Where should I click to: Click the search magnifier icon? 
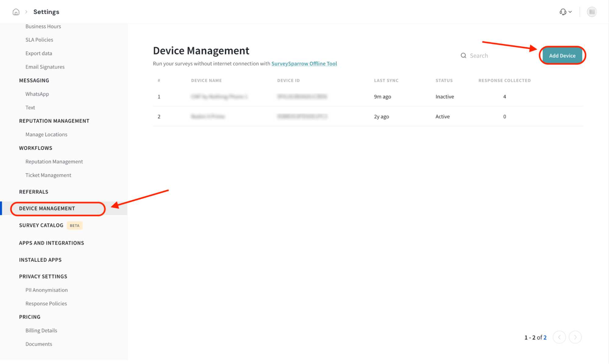click(x=463, y=55)
